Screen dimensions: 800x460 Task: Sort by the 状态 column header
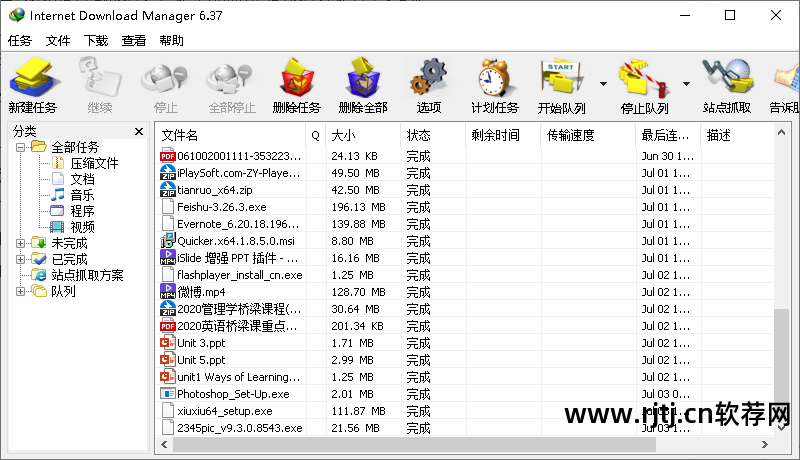click(433, 135)
